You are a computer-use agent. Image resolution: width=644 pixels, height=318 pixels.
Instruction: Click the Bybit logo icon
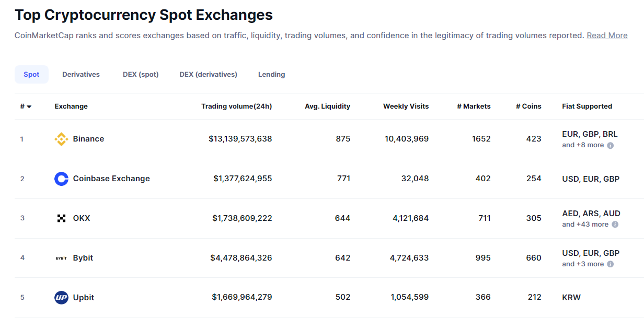(x=61, y=258)
